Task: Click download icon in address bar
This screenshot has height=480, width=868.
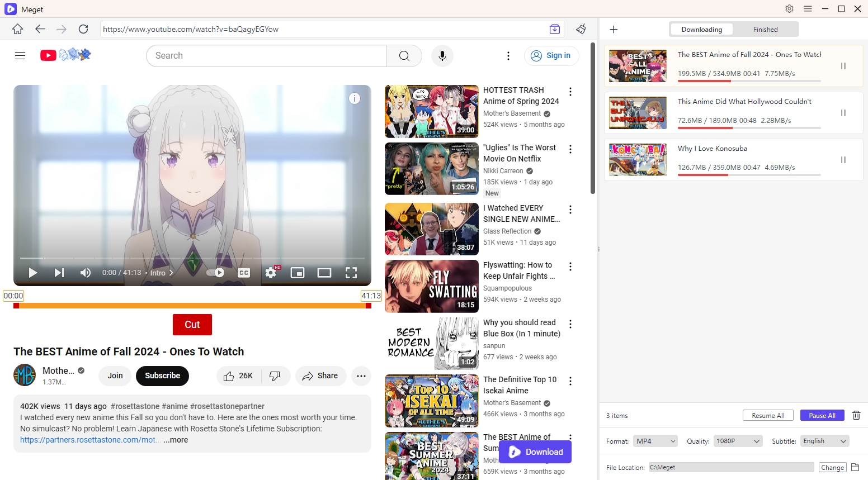Action: coord(554,29)
